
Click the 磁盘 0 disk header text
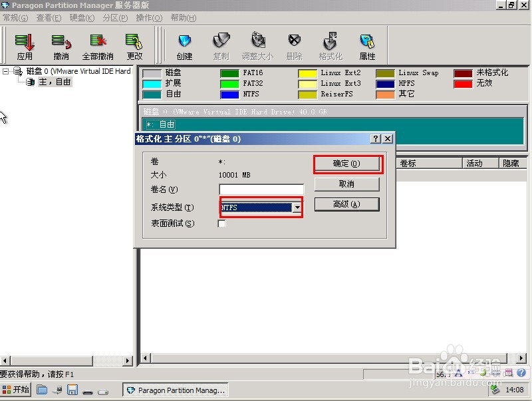(x=235, y=112)
